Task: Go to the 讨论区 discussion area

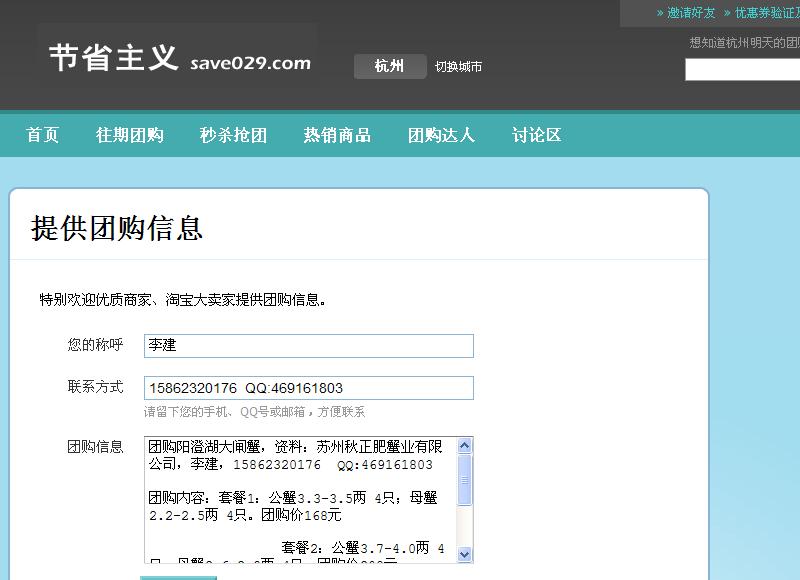Action: click(x=536, y=133)
